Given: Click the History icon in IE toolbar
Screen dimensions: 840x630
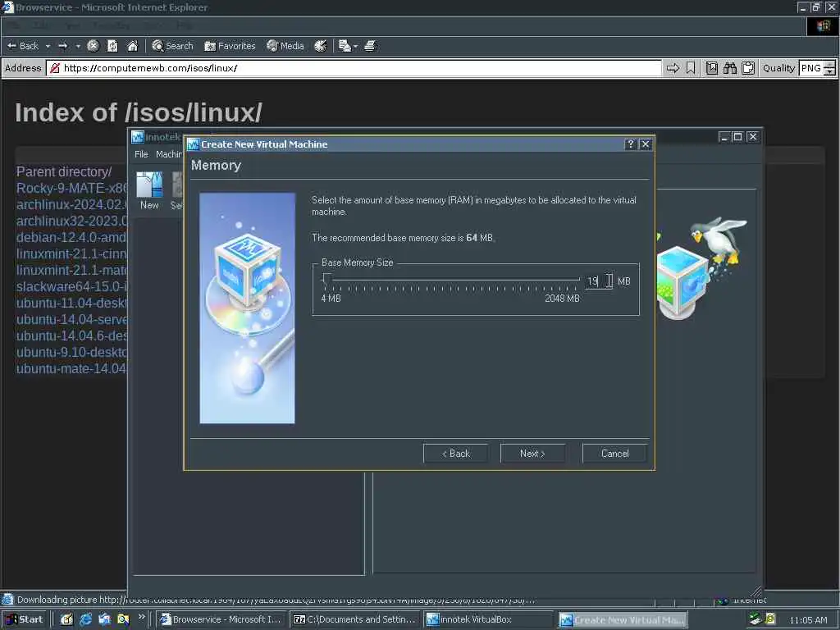Looking at the screenshot, I should coord(321,46).
